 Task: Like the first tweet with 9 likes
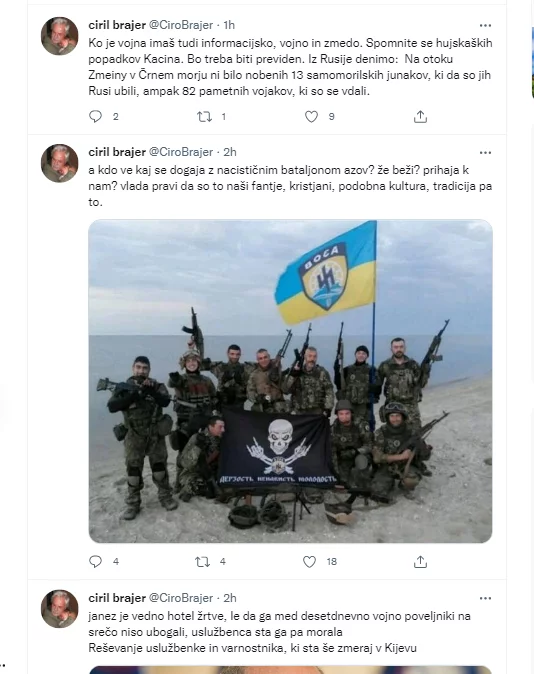[311, 116]
